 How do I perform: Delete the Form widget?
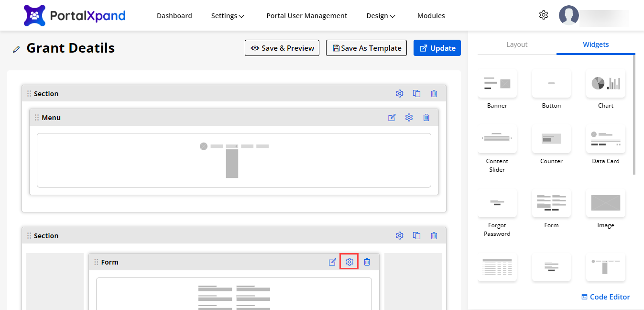pyautogui.click(x=367, y=262)
